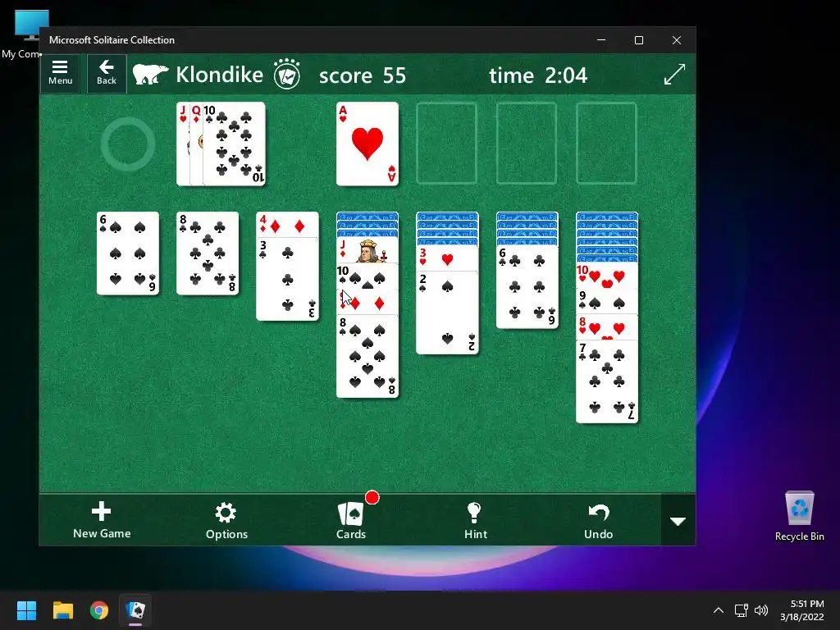Click the Ace of hearts foundation
The height and width of the screenshot is (630, 840).
tap(367, 144)
